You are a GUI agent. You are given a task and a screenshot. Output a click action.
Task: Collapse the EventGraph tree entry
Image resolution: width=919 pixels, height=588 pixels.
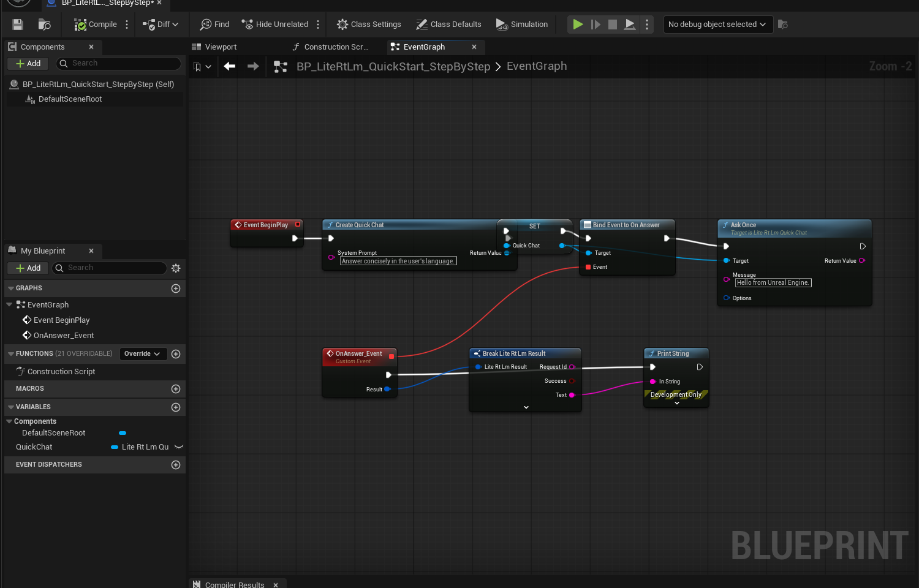point(9,304)
